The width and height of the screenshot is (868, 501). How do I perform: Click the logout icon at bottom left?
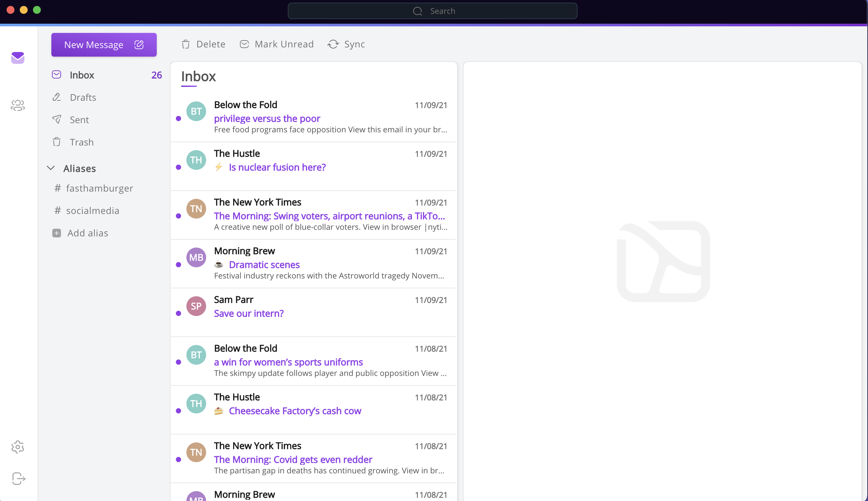pyautogui.click(x=18, y=478)
